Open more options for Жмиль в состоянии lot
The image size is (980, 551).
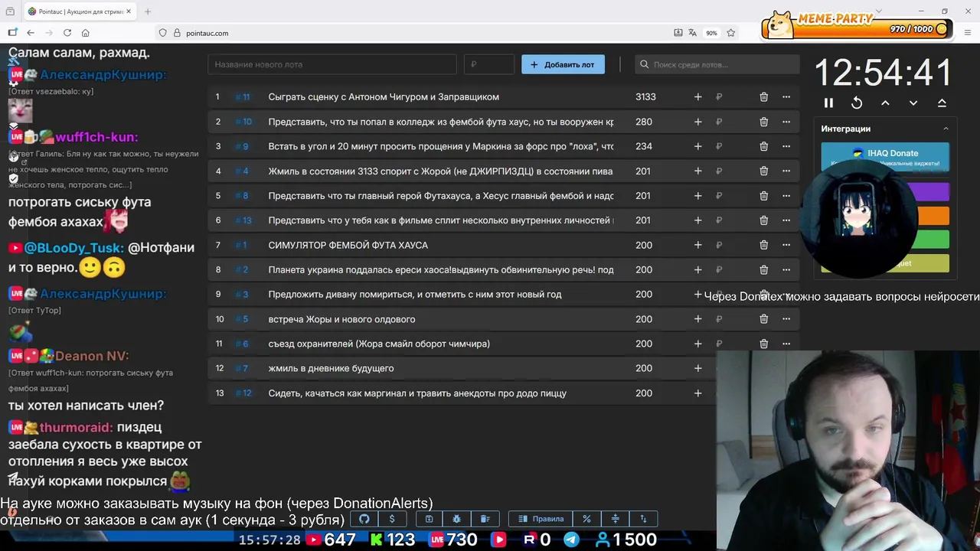click(786, 171)
